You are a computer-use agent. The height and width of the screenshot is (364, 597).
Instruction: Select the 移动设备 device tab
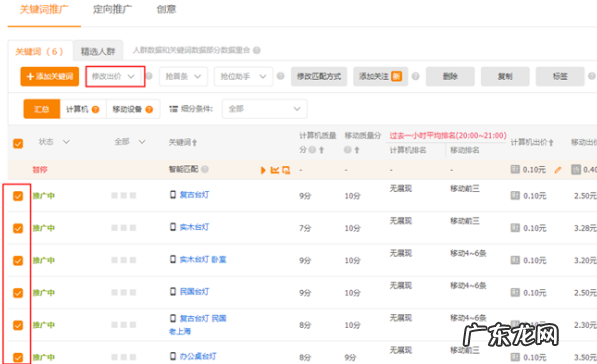click(x=133, y=109)
